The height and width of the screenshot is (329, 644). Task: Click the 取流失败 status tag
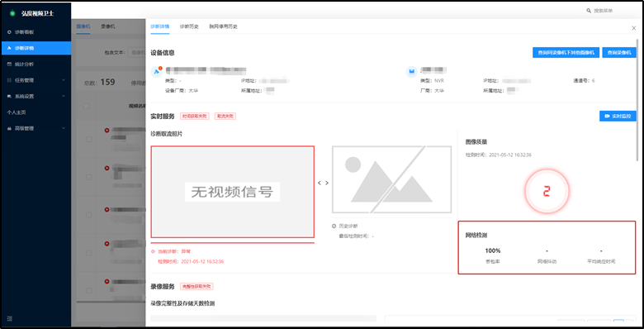point(225,117)
